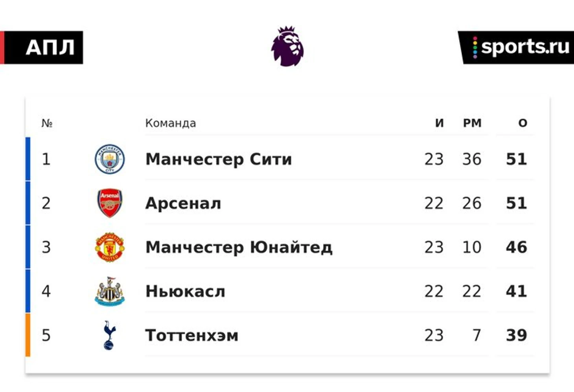The width and height of the screenshot is (574, 392).
Task: Click the Newcastle club crest
Action: (x=110, y=291)
